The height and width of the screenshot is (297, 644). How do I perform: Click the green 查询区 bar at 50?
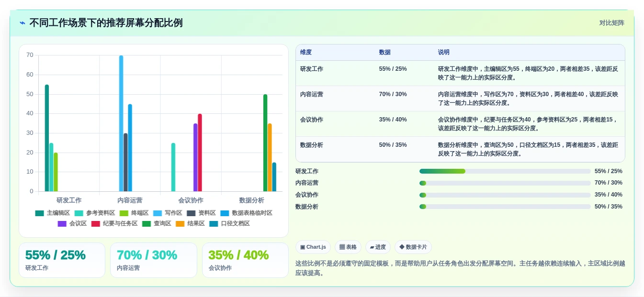pos(265,143)
